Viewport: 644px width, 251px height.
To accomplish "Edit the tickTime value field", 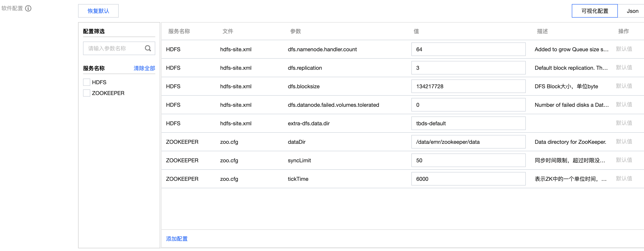I will [x=468, y=179].
